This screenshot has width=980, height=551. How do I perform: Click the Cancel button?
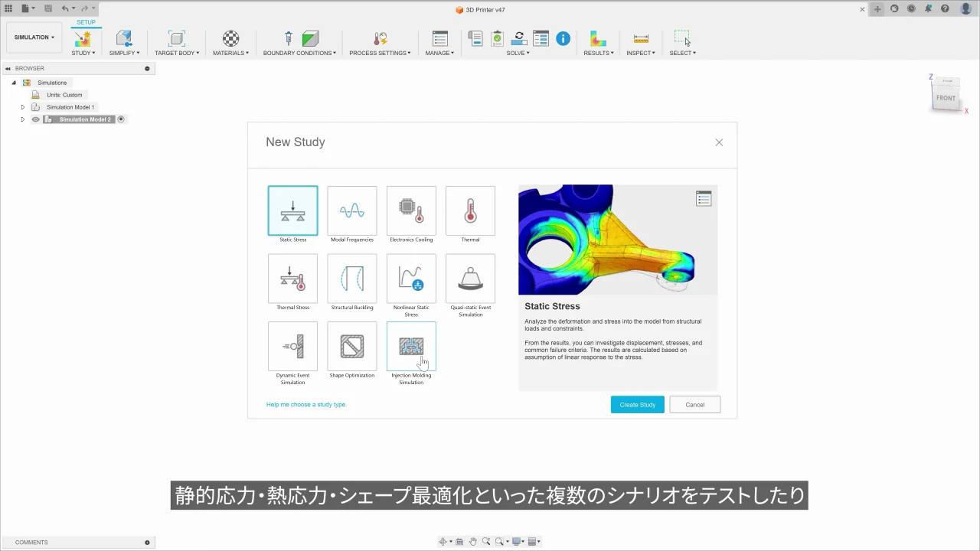pyautogui.click(x=694, y=405)
